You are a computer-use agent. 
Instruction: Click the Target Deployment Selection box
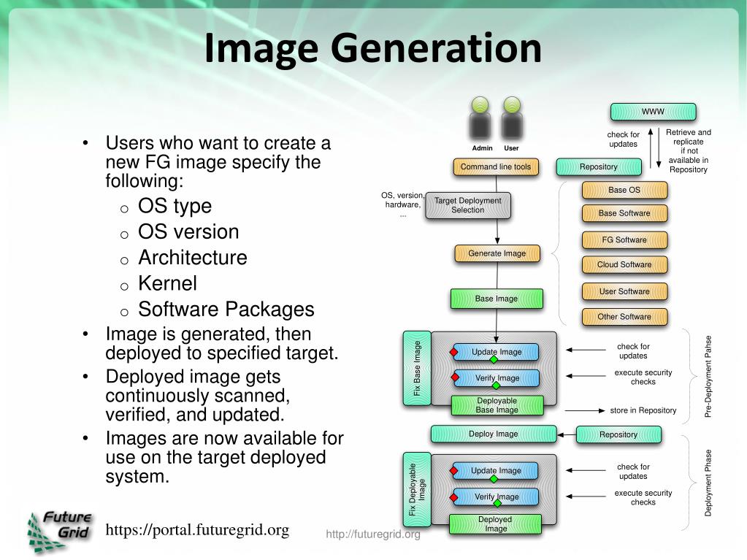pyautogui.click(x=468, y=206)
